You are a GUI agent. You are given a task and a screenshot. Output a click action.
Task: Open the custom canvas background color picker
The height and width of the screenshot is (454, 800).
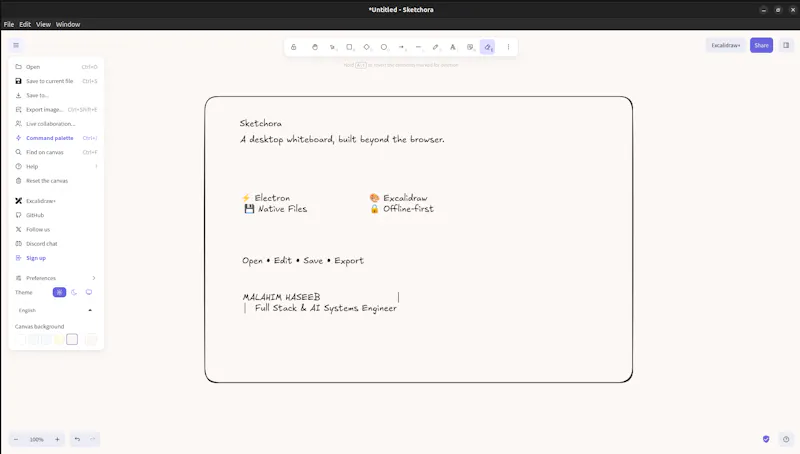[x=91, y=339]
